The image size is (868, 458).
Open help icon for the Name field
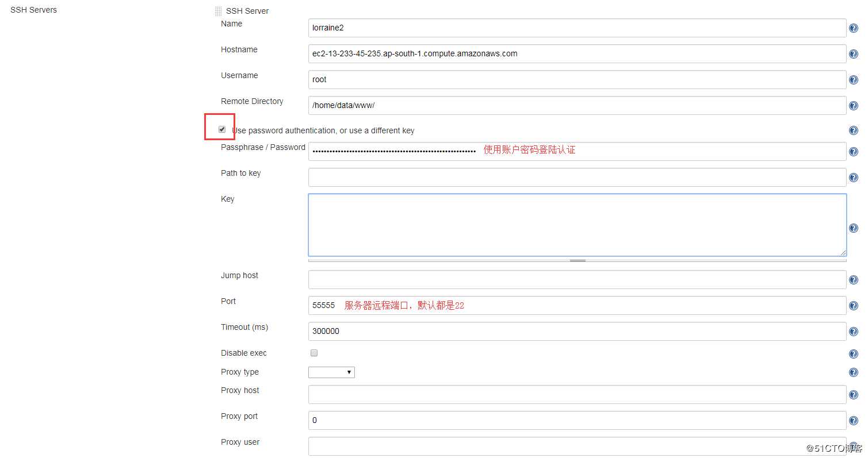[854, 28]
